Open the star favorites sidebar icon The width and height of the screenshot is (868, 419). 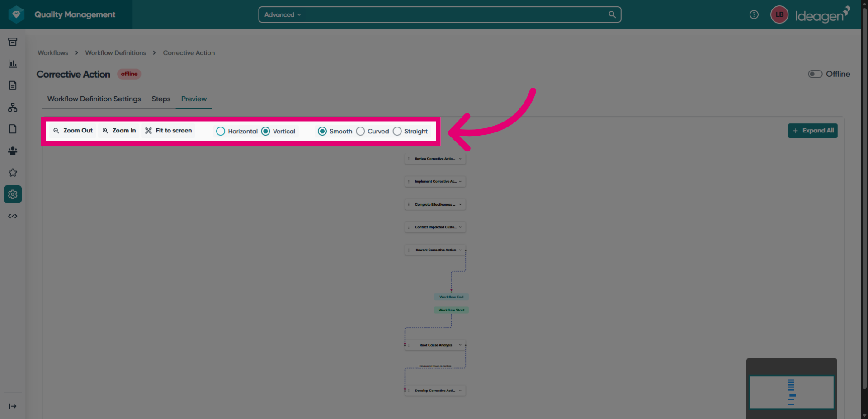(x=13, y=172)
